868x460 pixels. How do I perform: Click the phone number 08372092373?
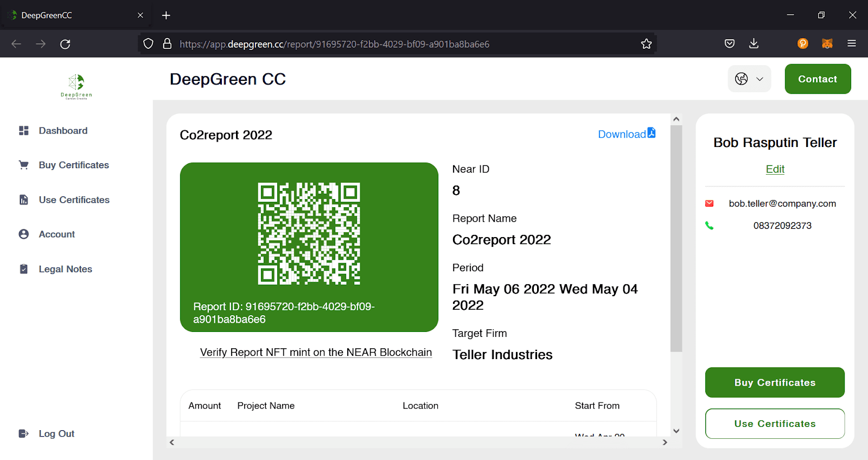(x=782, y=226)
